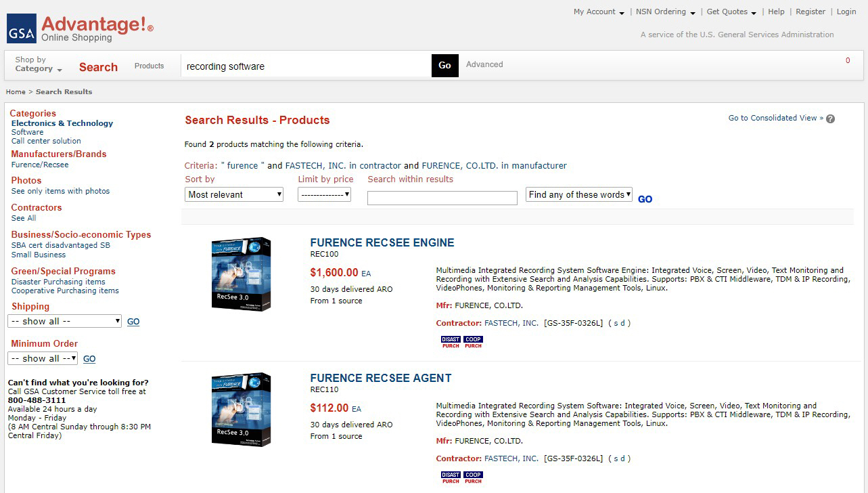Click the 800-488-3111 customer service number
The image size is (868, 493).
[37, 400]
